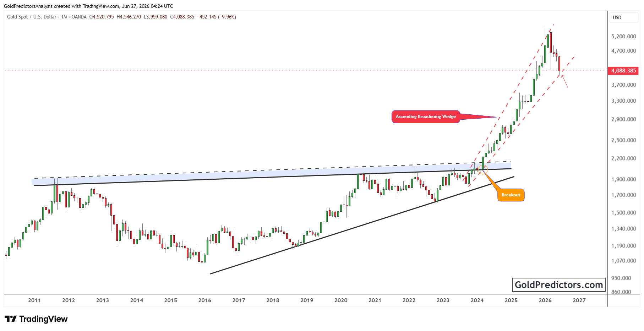Click the -452.145 (-9.96%) change value
Screen dimensions: 644x331
(x=217, y=17)
